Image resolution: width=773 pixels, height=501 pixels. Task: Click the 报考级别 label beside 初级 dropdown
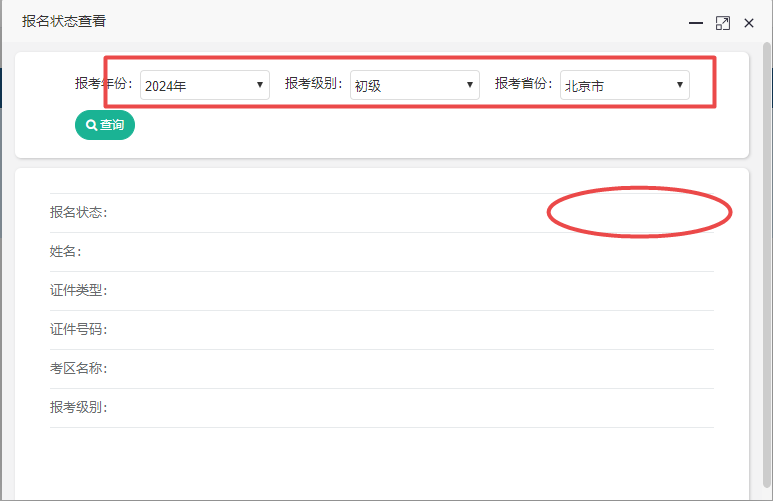click(314, 84)
